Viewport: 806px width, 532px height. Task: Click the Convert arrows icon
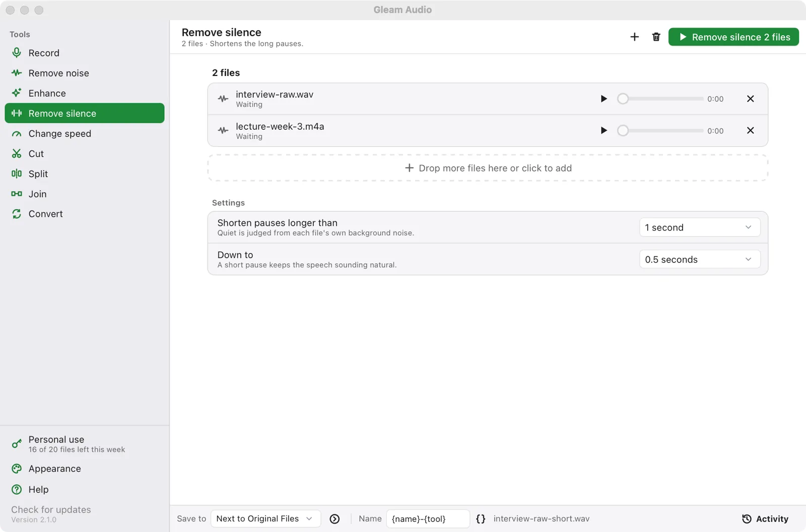click(17, 214)
